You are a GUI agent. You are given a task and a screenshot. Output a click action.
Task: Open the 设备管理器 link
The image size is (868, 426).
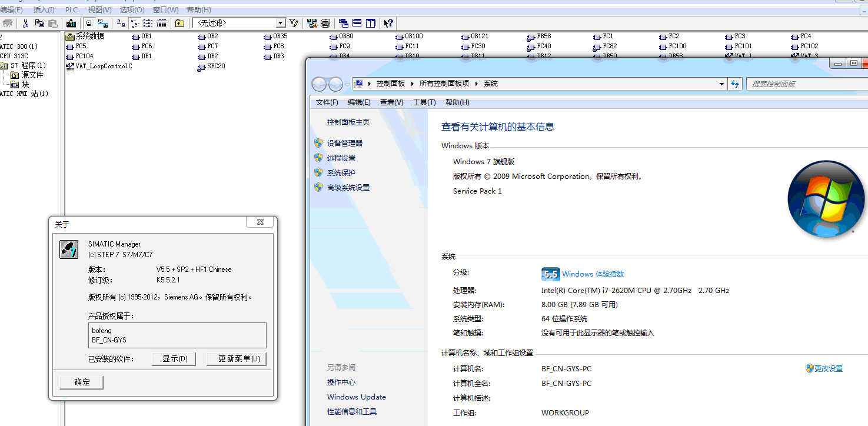point(345,144)
